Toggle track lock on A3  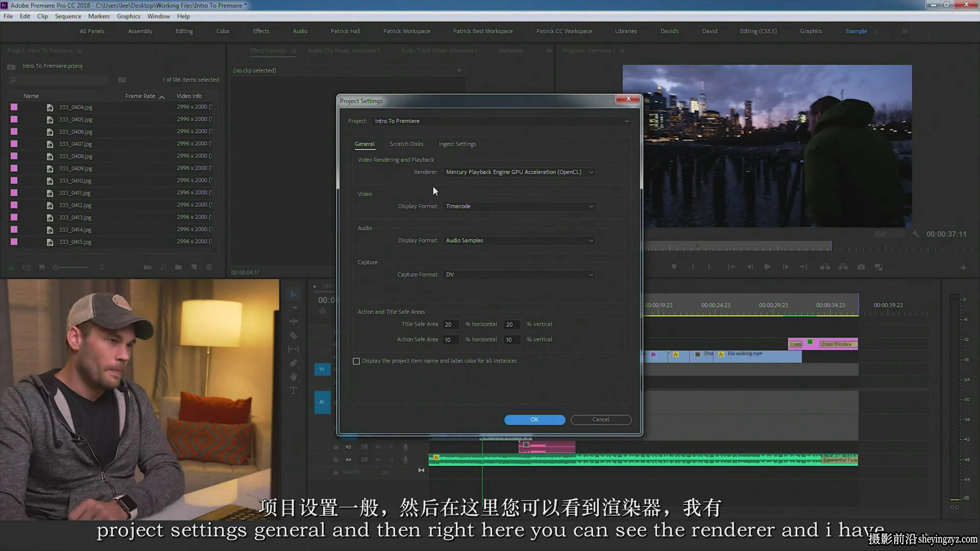pos(336,447)
